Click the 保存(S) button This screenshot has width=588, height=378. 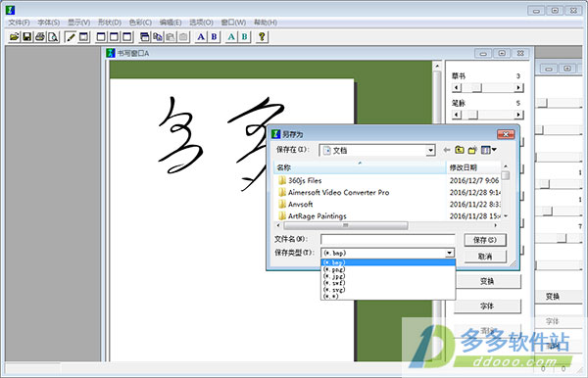coord(485,240)
